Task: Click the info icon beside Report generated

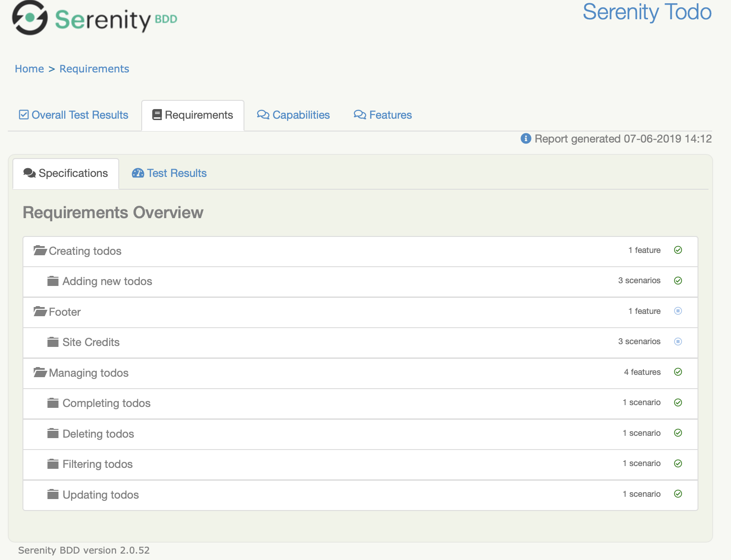Action: pos(526,138)
